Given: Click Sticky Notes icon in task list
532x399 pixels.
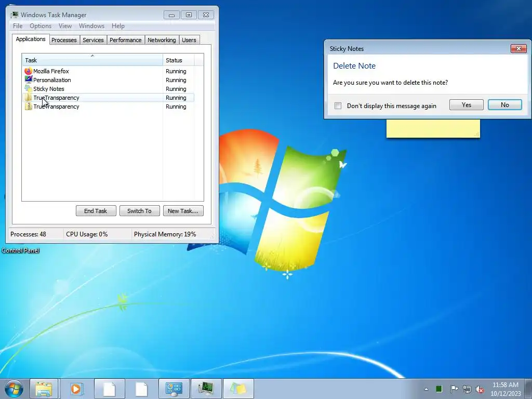Looking at the screenshot, I should (28, 88).
